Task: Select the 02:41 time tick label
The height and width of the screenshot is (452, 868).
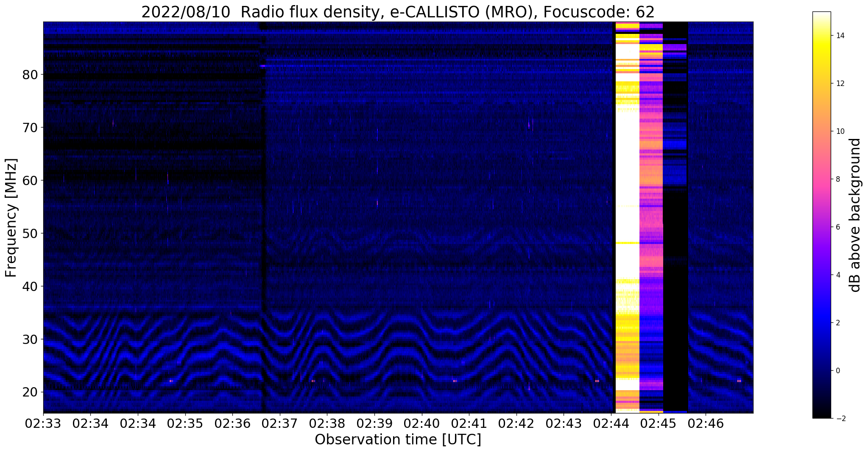Action: click(x=469, y=423)
